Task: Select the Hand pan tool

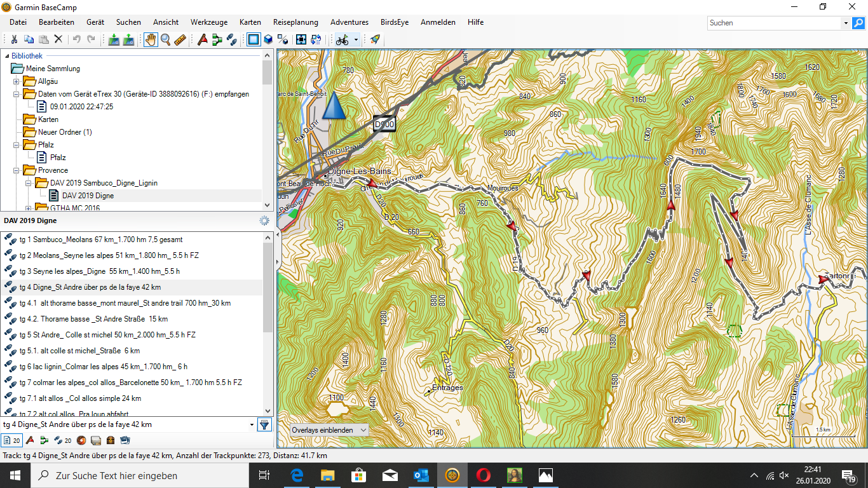Action: (x=151, y=39)
